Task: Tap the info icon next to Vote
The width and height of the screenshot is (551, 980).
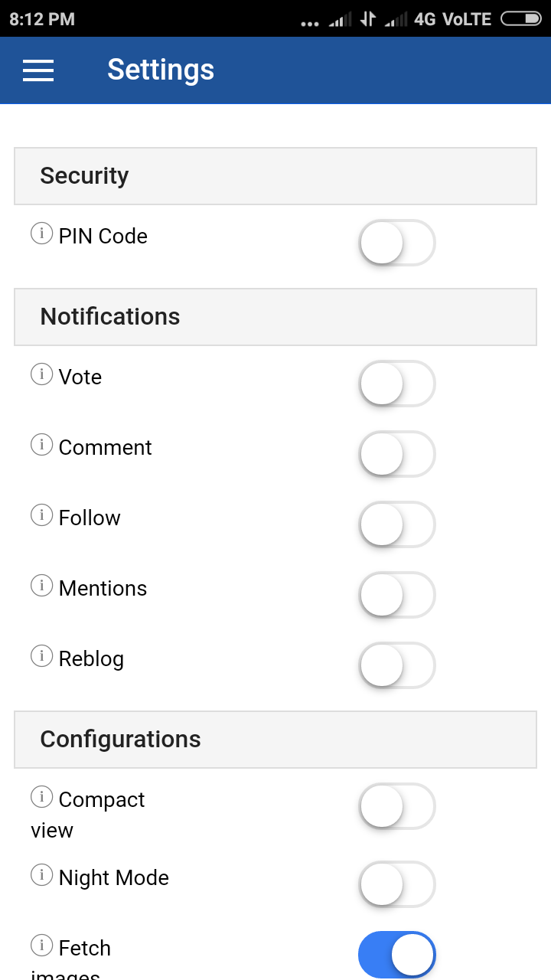Action: tap(41, 374)
